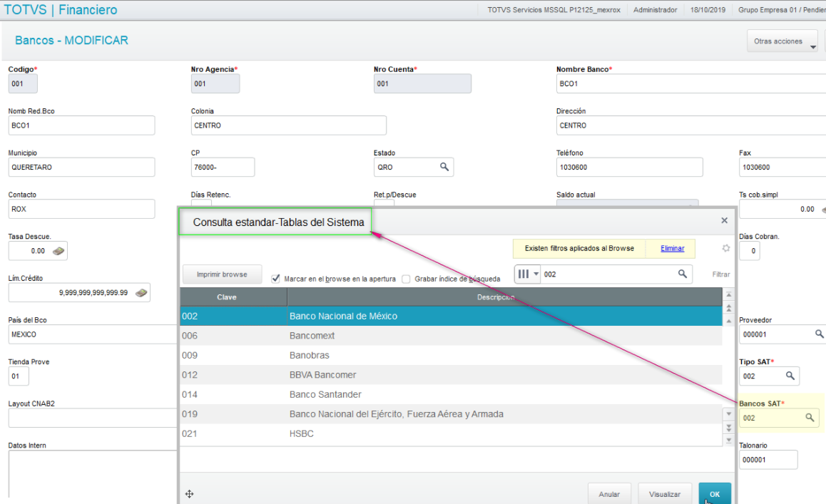Screen dimensions: 826x504
Task: Open the Proveedor lookup magnifier
Action: point(819,334)
